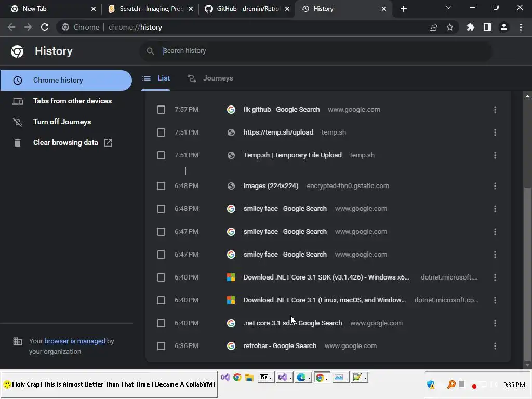532x399 pixels.
Task: Open a new tab with the plus button
Action: [x=403, y=9]
